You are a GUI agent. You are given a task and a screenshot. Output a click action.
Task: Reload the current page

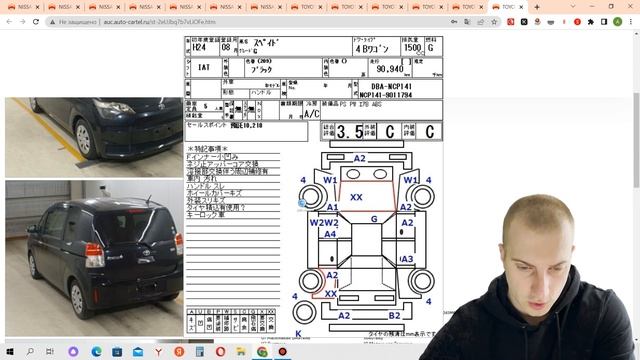[36, 22]
